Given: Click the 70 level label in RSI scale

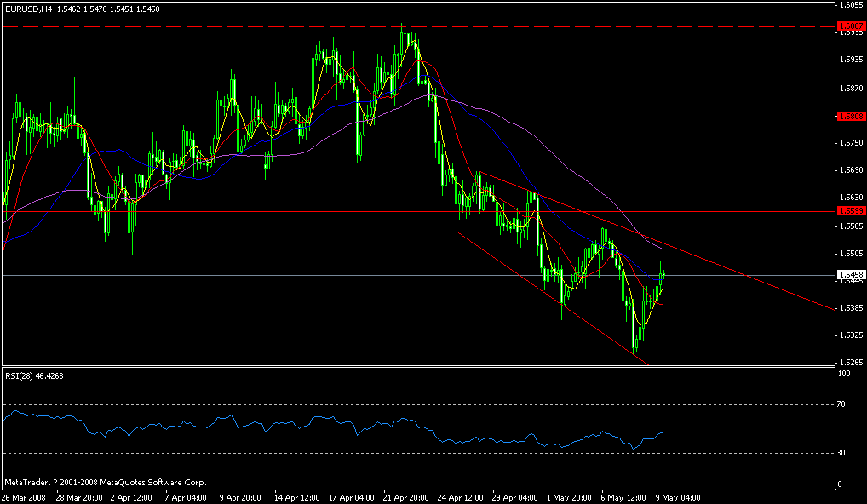Looking at the screenshot, I should tap(843, 404).
